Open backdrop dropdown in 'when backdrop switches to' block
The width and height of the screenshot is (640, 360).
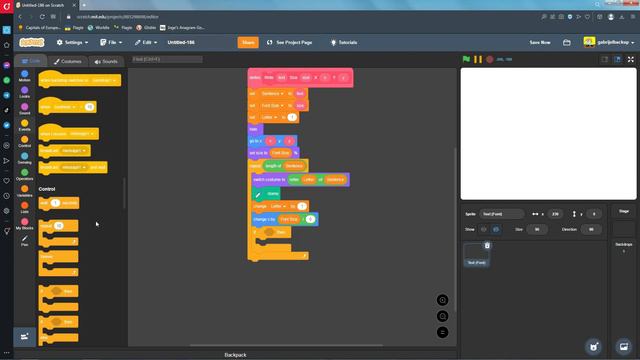[104, 80]
